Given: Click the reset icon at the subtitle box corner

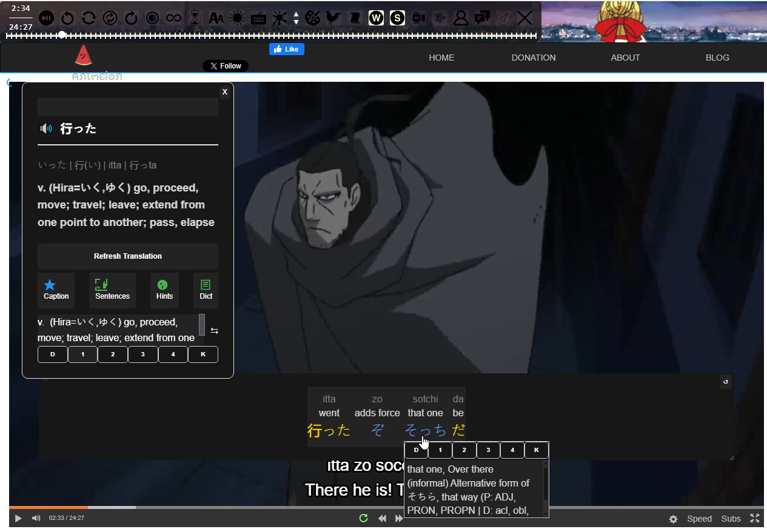Looking at the screenshot, I should 726,382.
